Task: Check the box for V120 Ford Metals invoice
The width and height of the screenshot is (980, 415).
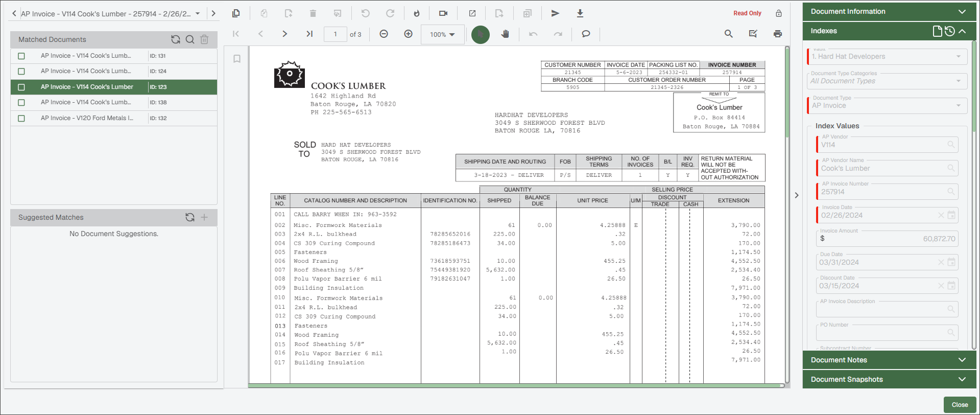Action: pos(21,118)
